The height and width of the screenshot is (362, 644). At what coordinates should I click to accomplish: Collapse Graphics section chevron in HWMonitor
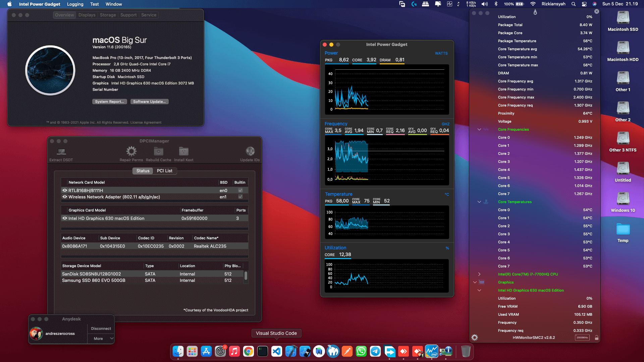[x=475, y=282]
